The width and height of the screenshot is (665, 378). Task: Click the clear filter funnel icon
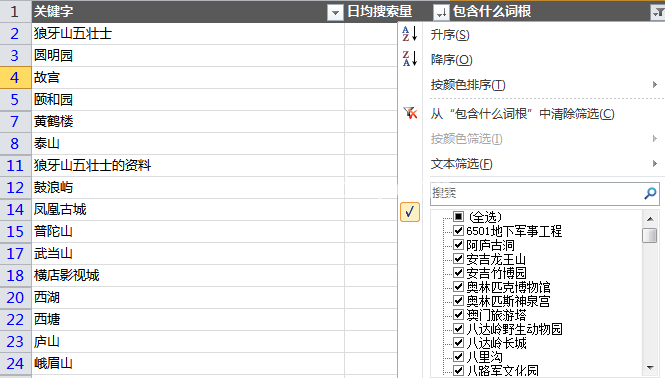point(410,113)
